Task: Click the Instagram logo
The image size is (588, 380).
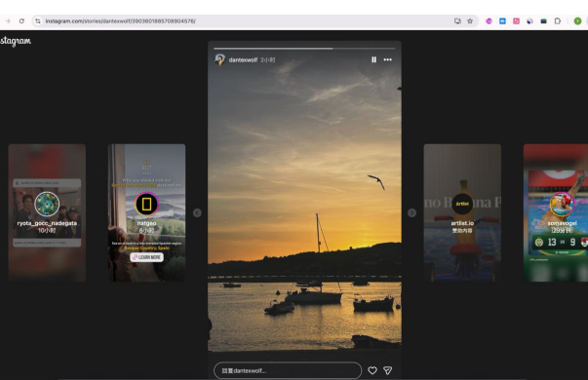Action: pos(16,41)
